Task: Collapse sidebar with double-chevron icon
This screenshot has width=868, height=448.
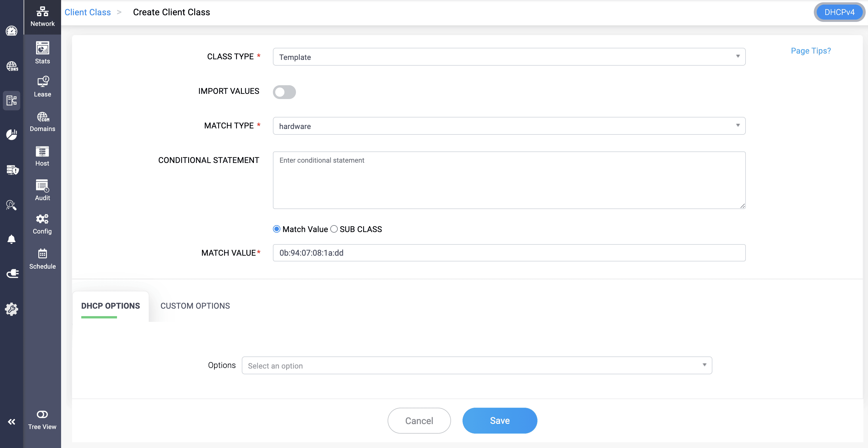Action: coord(12,422)
